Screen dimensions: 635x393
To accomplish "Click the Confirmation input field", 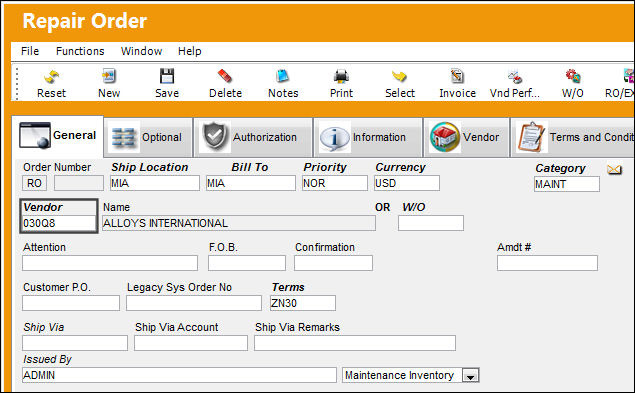I will point(333,263).
